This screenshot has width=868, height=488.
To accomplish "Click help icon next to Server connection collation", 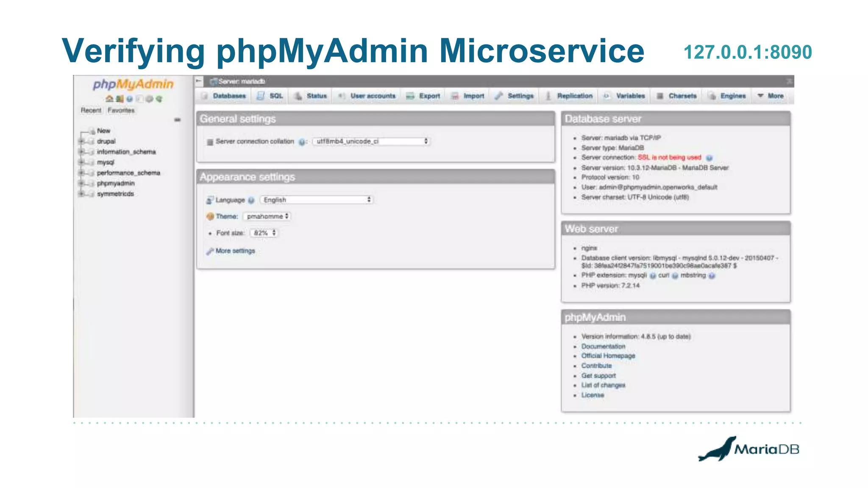I will click(301, 142).
